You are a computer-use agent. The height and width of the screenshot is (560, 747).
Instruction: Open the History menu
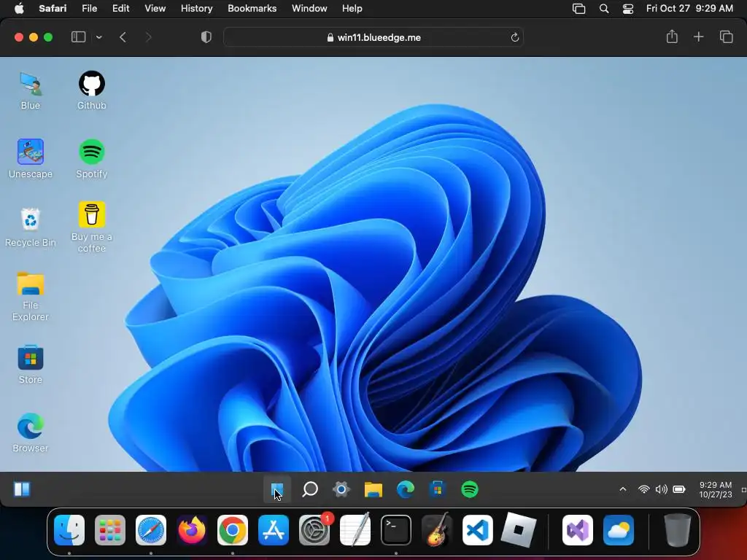tap(196, 8)
